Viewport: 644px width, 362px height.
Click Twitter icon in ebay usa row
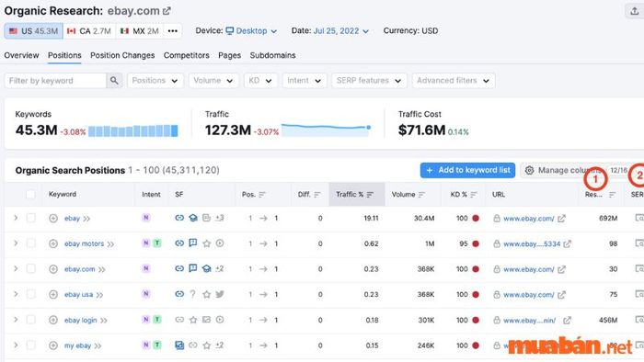coord(220,294)
